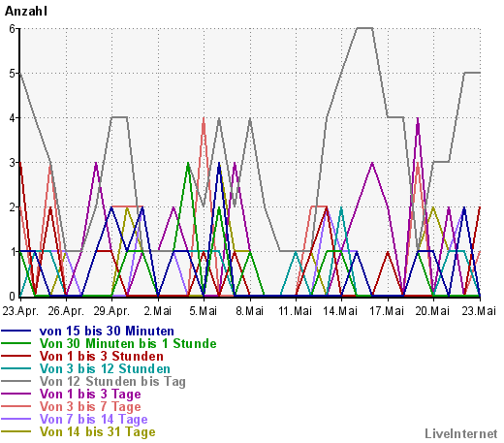Click the y-axis value '5'
The width and height of the screenshot is (504, 443).
coord(13,74)
